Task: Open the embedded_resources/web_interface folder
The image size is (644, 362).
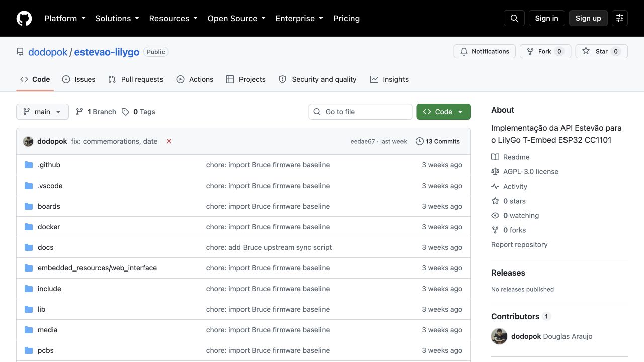Action: point(97,268)
